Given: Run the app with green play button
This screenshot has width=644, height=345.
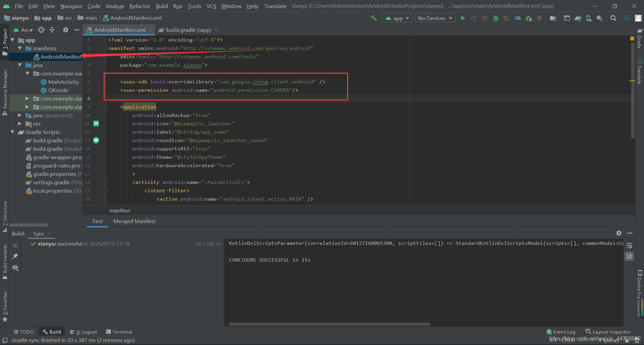Looking at the screenshot, I should tap(463, 18).
